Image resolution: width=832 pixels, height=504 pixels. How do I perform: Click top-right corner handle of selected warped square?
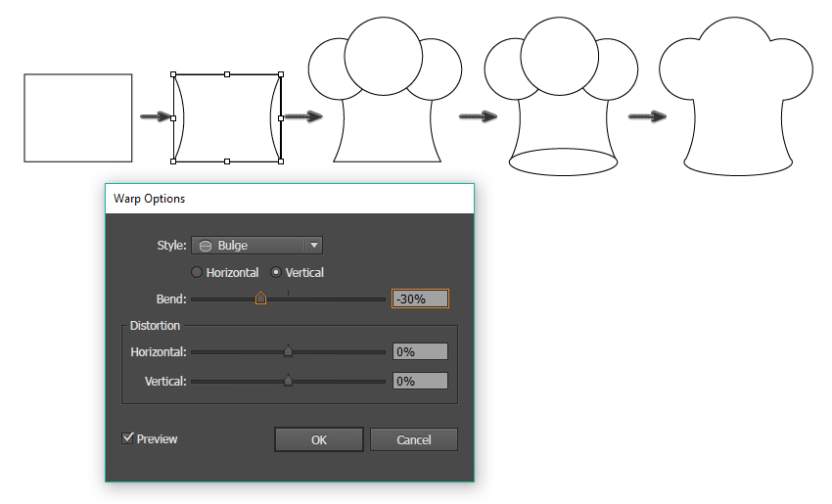[x=281, y=73]
